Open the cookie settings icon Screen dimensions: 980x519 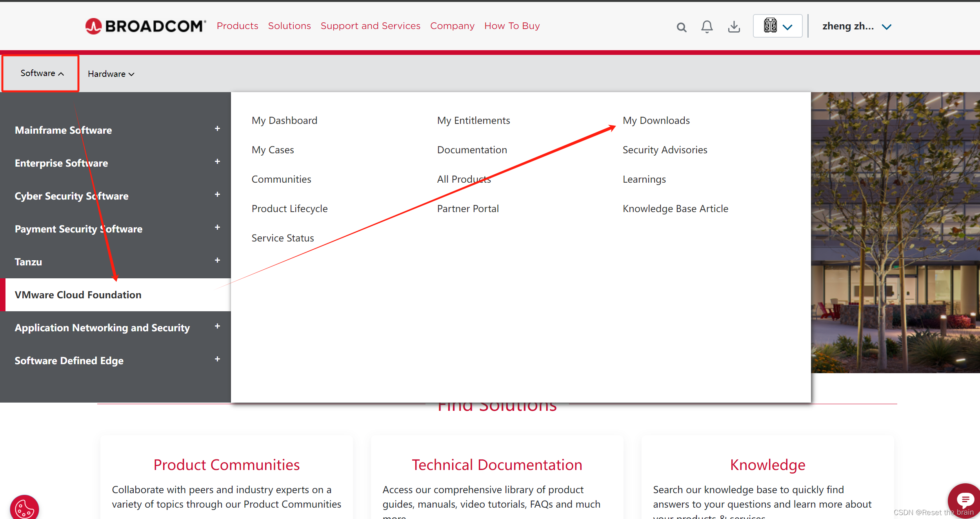pyautogui.click(x=24, y=508)
